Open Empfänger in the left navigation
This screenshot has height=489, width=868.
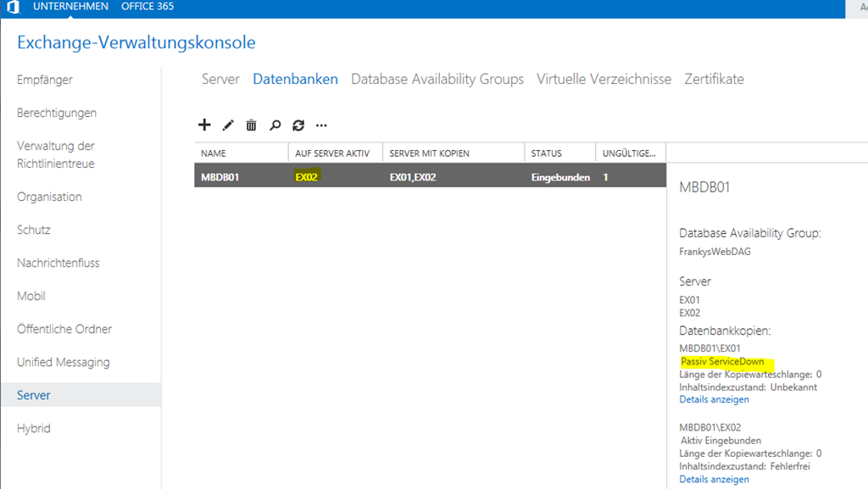tap(45, 80)
